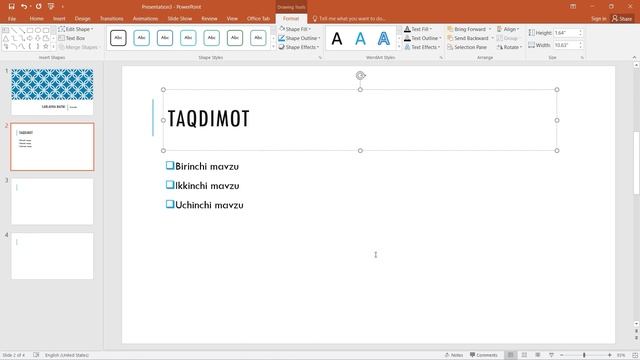The height and width of the screenshot is (360, 640).
Task: Click the Save icon in the title bar
Action: tap(11, 7)
